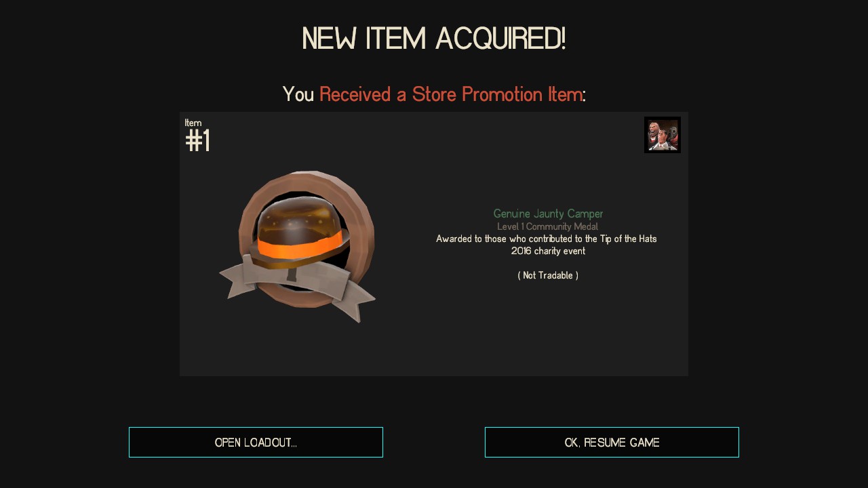The height and width of the screenshot is (488, 868).
Task: Click the small 'Item' caption
Action: coord(193,123)
